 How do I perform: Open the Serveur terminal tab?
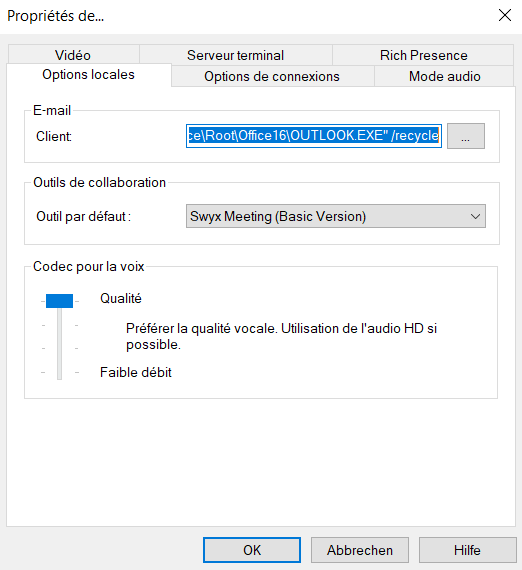coord(236,55)
